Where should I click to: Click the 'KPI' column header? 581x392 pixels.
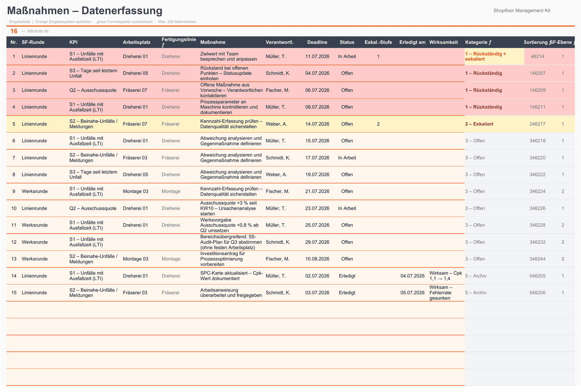pyautogui.click(x=95, y=42)
